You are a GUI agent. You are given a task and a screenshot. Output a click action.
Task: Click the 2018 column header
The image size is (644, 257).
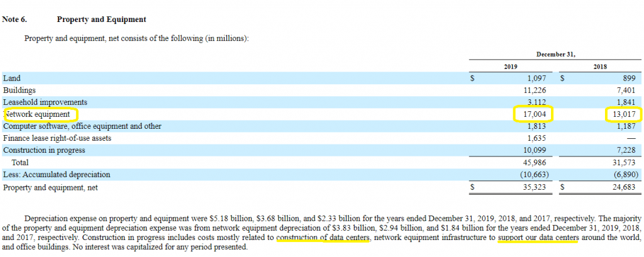tap(601, 67)
